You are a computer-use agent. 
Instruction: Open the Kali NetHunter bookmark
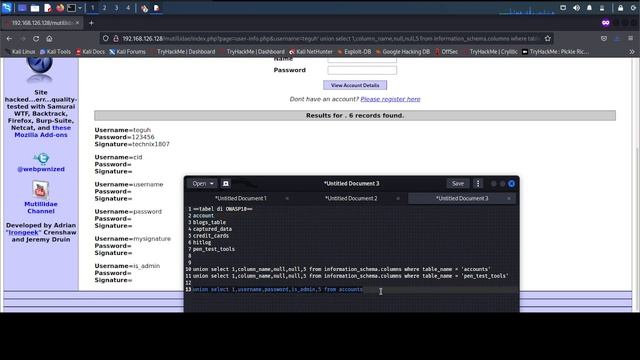click(311, 52)
